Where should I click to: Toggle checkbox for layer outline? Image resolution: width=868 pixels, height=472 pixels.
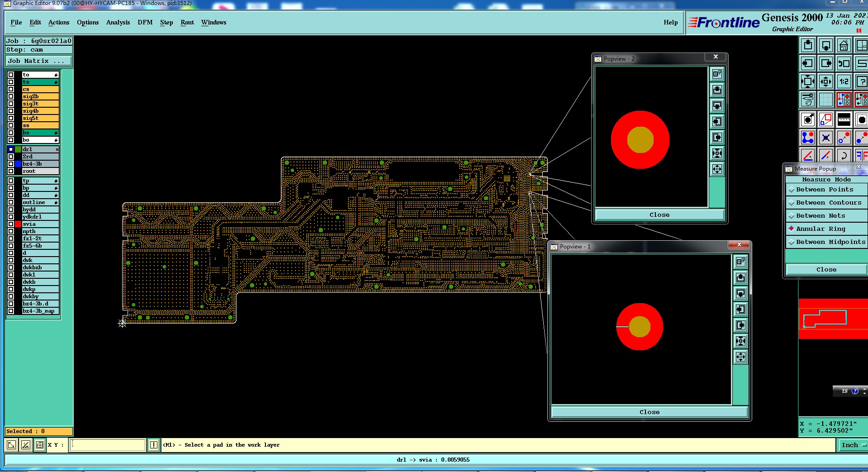[11, 202]
